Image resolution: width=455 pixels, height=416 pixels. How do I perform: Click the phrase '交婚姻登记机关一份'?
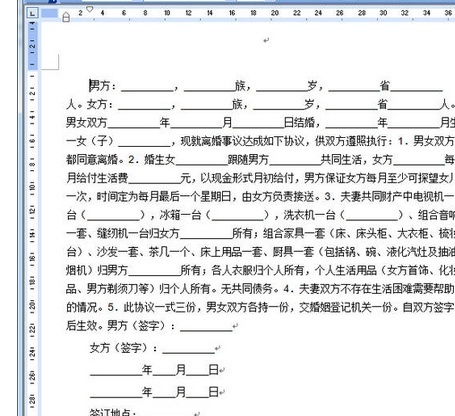(x=345, y=307)
